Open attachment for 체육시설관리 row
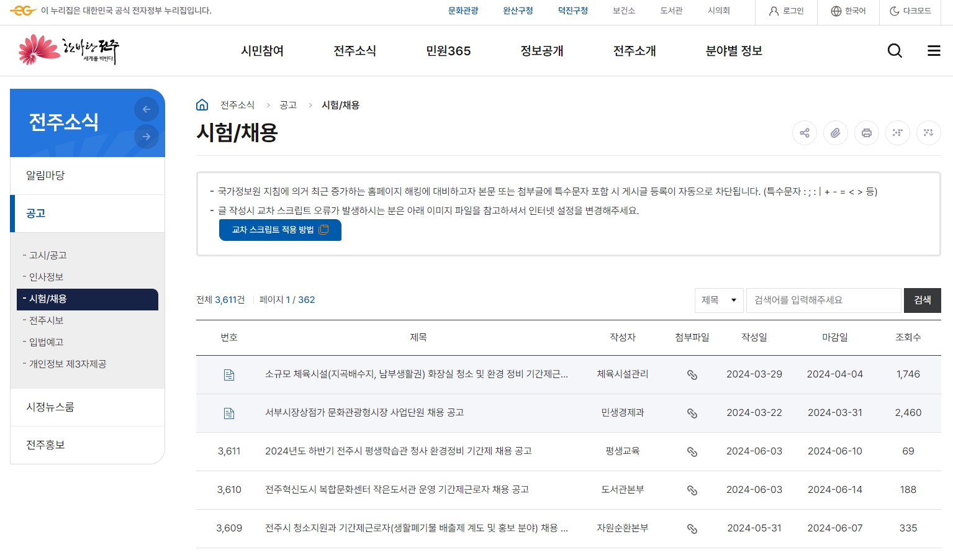 tap(692, 375)
